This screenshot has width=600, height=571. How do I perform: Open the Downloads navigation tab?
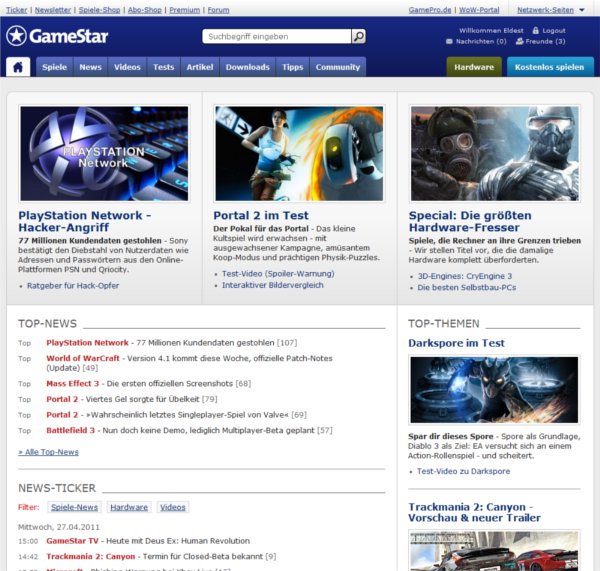248,67
